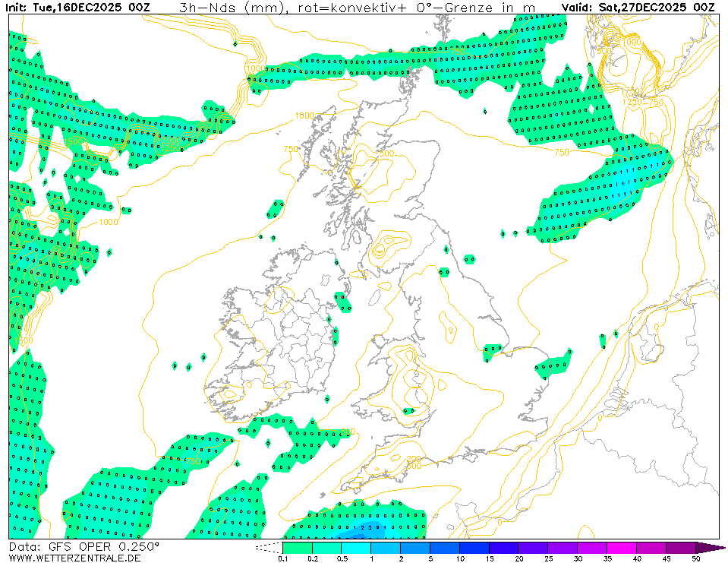Click the blue precipitation patch at bottom center
Image resolution: width=728 pixels, height=563 pixels.
(x=367, y=530)
